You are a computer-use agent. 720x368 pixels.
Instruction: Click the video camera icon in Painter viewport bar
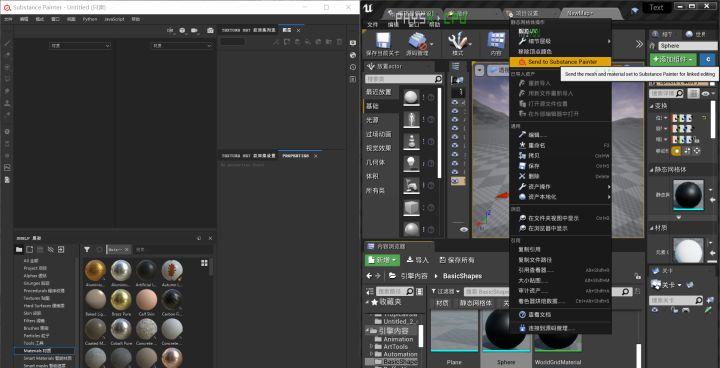tap(194, 30)
